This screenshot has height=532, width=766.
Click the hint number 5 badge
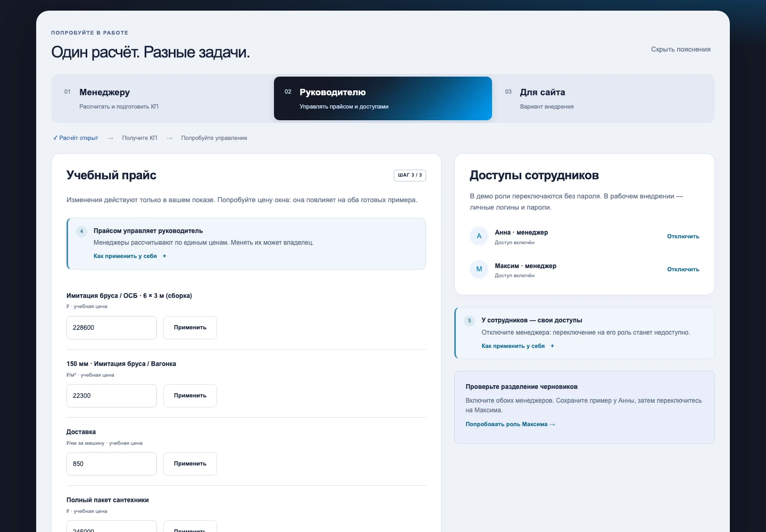[x=469, y=321]
